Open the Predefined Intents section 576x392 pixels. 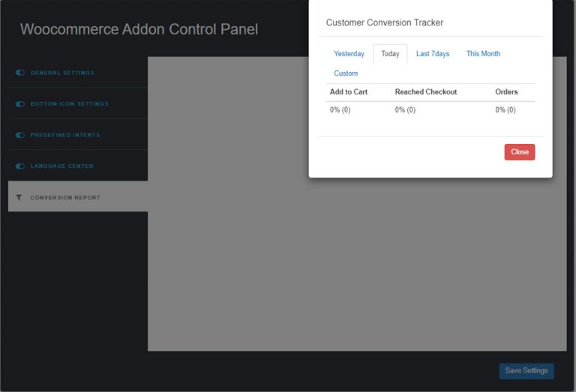click(x=78, y=135)
